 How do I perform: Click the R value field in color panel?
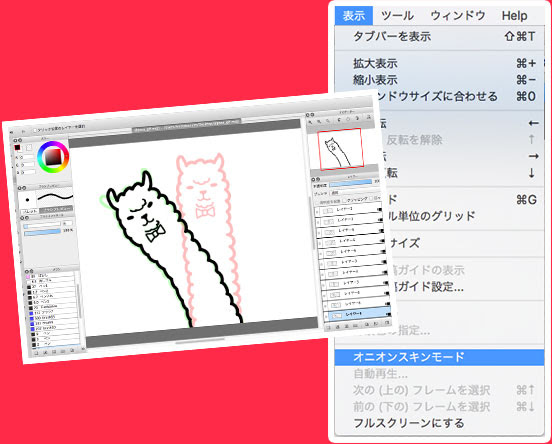26,157
